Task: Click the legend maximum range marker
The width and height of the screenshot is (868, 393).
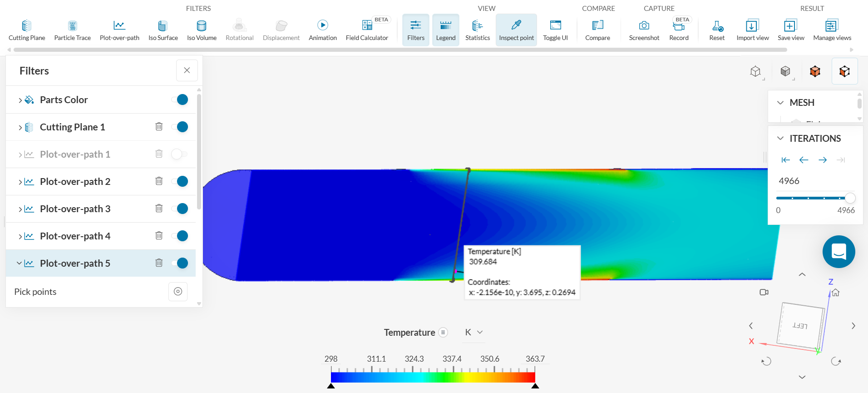Action: coord(535,386)
